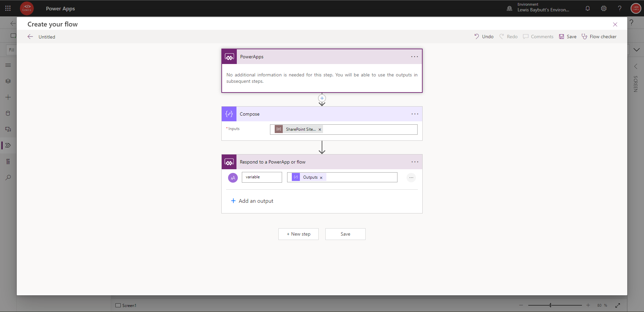Open Comments pane
This screenshot has width=644, height=312.
[538, 37]
